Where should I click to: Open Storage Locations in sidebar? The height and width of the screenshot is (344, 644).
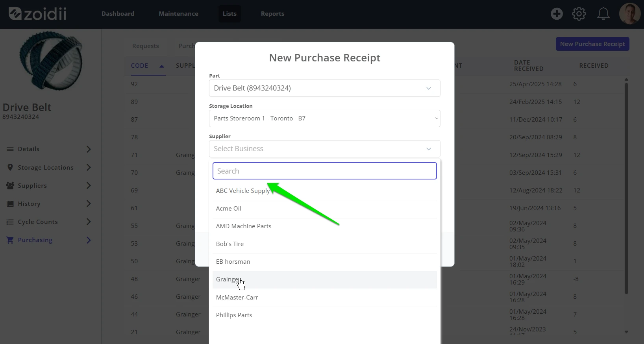pos(46,168)
